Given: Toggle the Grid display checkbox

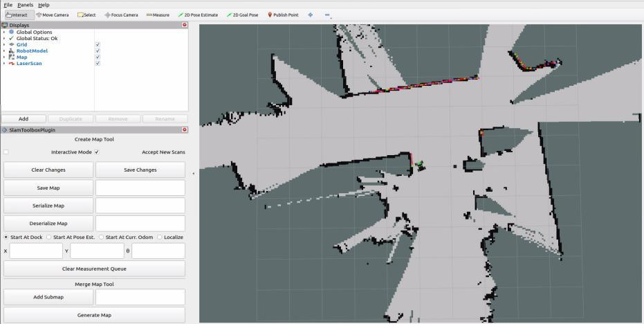Looking at the screenshot, I should pos(98,44).
